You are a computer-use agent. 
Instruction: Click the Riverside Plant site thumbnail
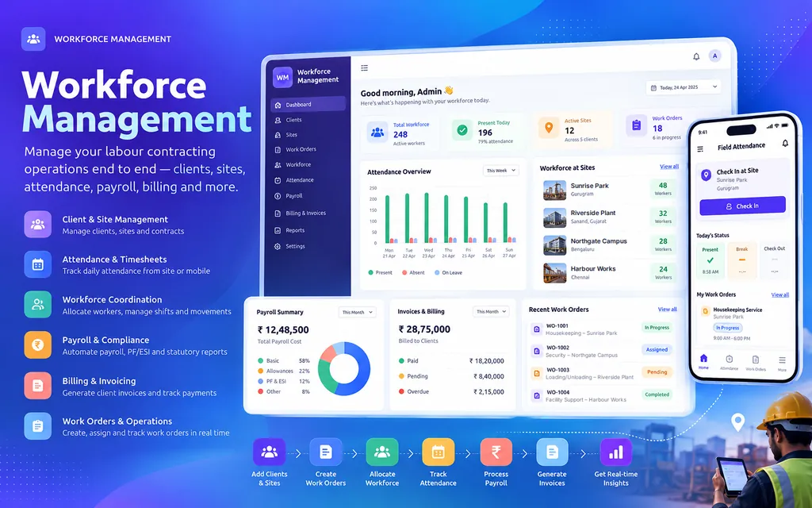click(x=554, y=217)
